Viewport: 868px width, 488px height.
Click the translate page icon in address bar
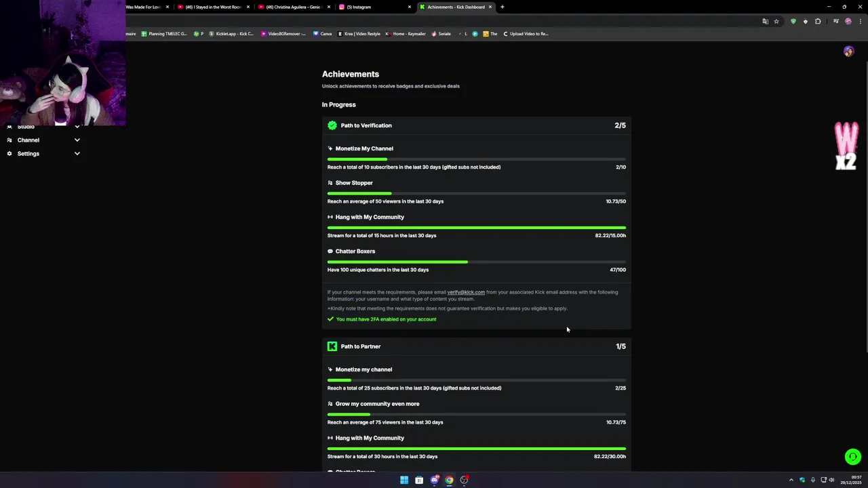coord(766,22)
